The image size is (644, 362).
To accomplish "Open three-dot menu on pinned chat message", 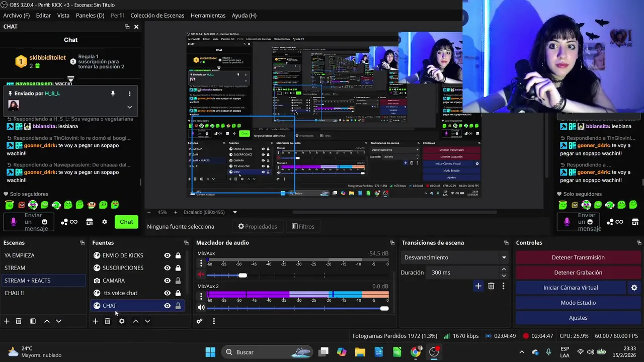I will click(129, 94).
